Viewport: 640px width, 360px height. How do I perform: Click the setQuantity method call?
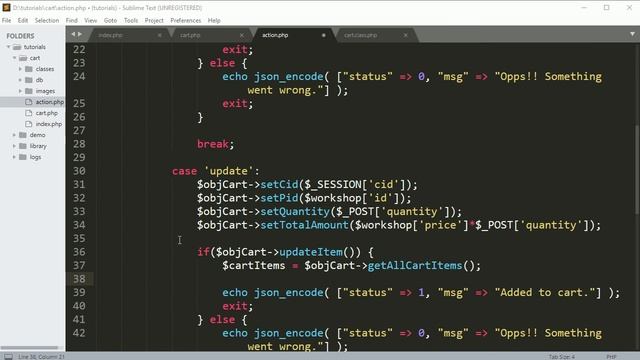click(x=295, y=212)
